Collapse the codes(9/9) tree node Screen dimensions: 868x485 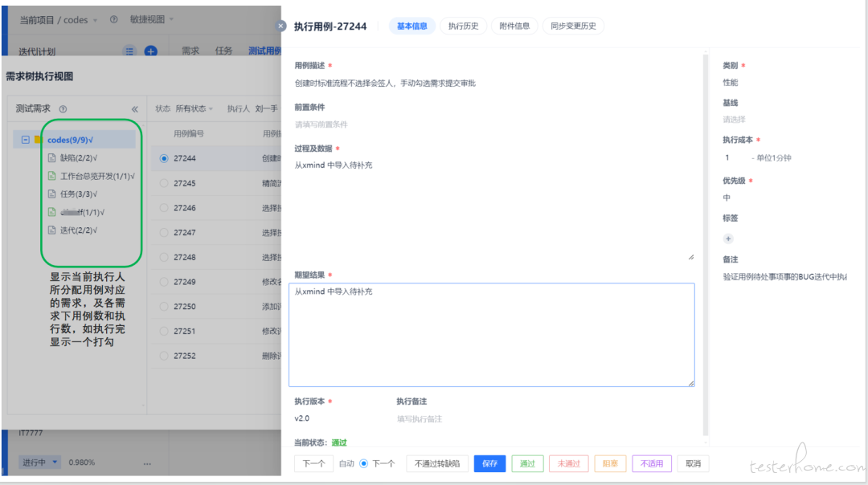[x=26, y=140]
